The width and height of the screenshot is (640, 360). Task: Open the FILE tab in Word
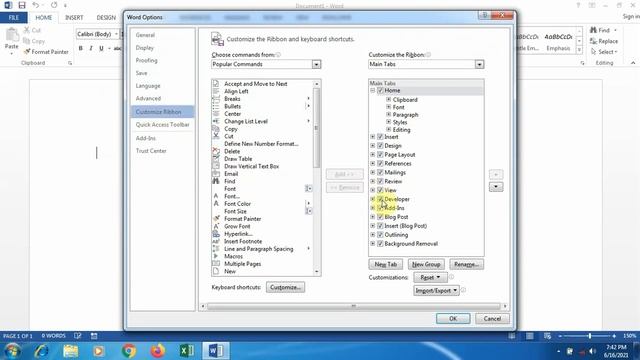click(x=13, y=18)
